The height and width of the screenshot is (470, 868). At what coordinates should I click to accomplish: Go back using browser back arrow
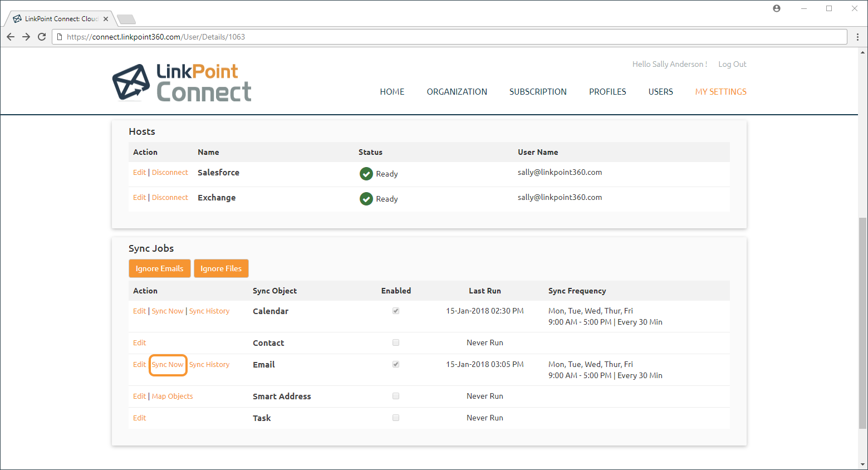(11, 37)
